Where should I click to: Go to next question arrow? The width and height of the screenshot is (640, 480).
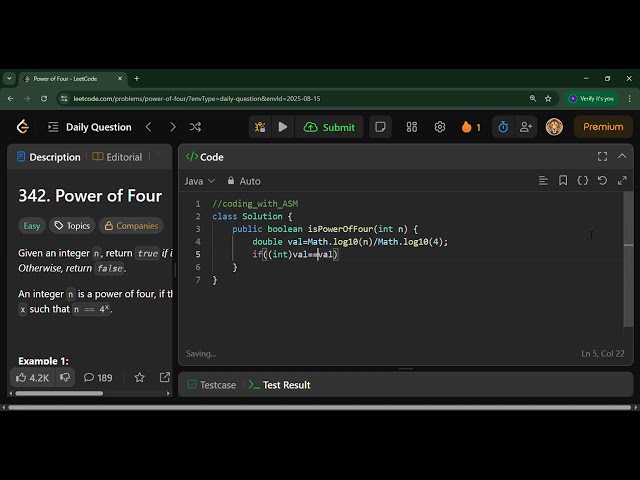[x=173, y=127]
